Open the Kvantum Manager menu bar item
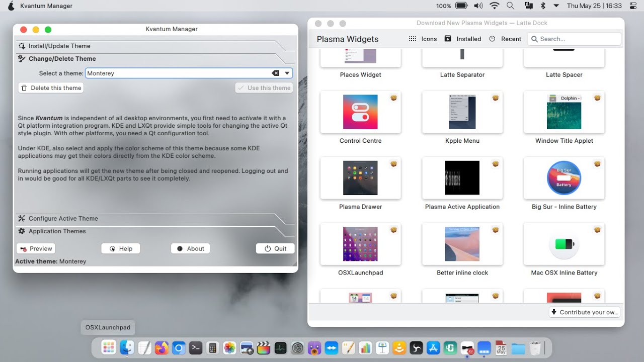The height and width of the screenshot is (362, 644). click(x=46, y=6)
